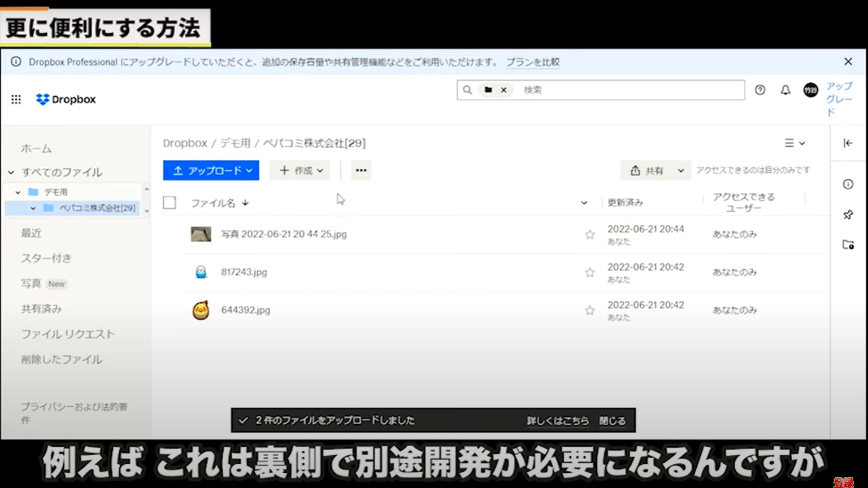The width and height of the screenshot is (868, 488).
Task: Expand the 共有 dropdown arrow
Action: tap(681, 171)
